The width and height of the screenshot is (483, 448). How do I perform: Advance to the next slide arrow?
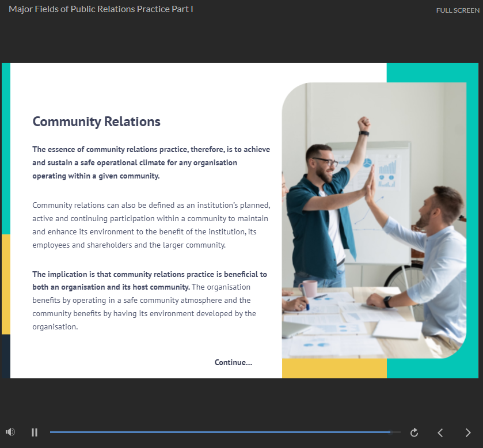click(468, 432)
